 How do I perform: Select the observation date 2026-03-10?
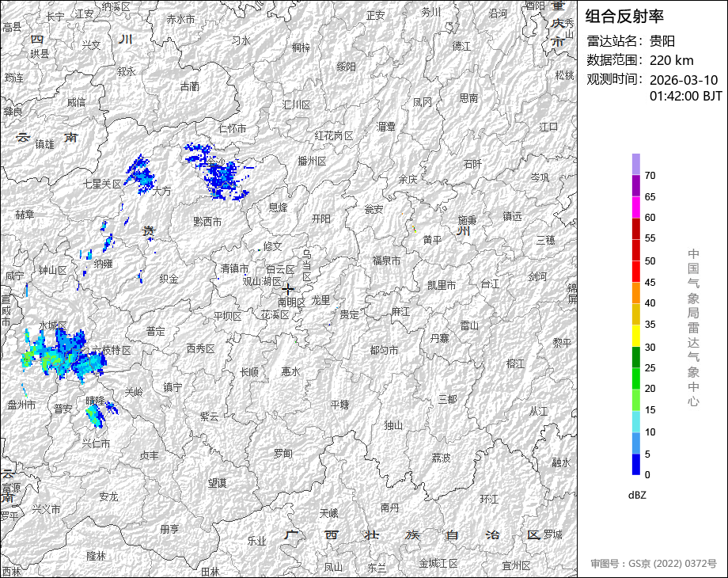pos(684,80)
